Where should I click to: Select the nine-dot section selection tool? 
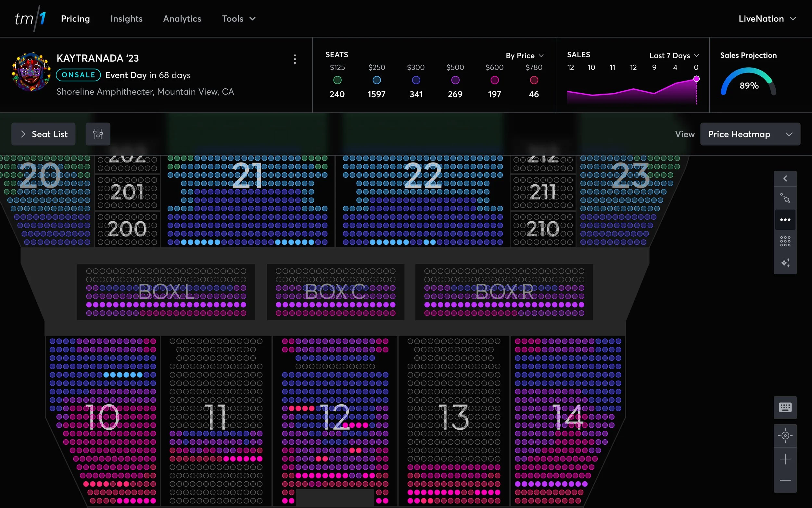(785, 241)
